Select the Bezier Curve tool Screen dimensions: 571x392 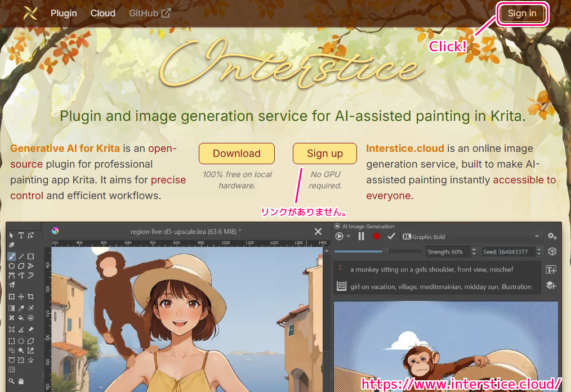coord(11,275)
